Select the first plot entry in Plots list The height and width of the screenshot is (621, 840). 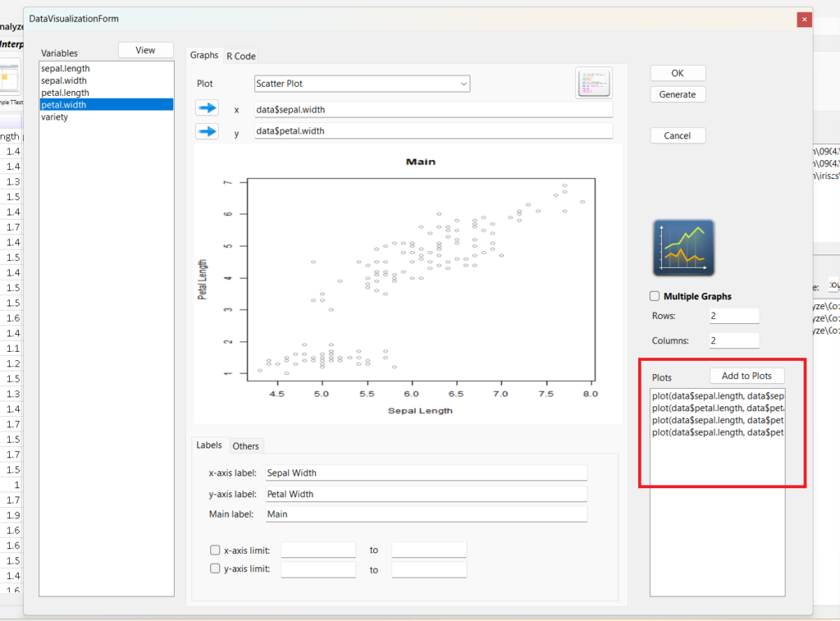tap(717, 395)
